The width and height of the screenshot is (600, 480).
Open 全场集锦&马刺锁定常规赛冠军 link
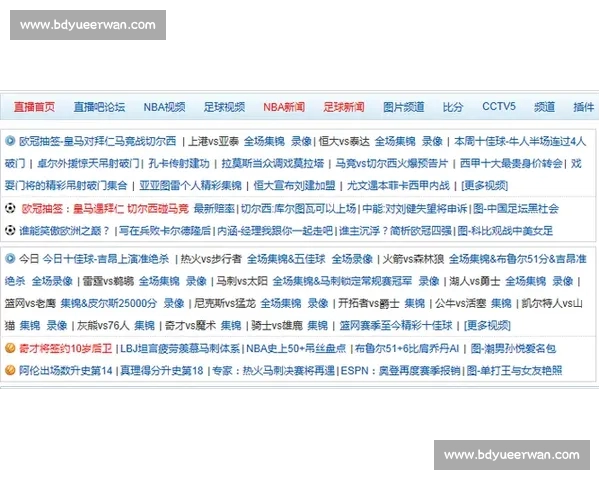click(x=342, y=281)
